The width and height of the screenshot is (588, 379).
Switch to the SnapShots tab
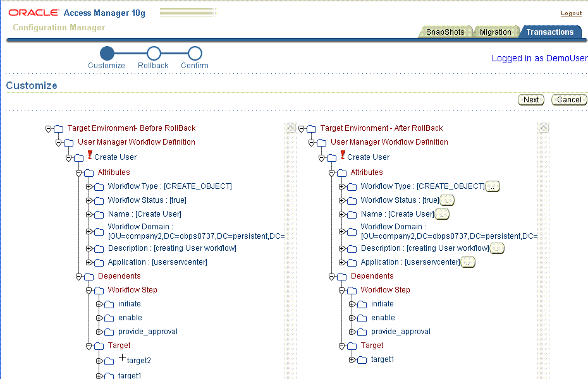pyautogui.click(x=446, y=31)
